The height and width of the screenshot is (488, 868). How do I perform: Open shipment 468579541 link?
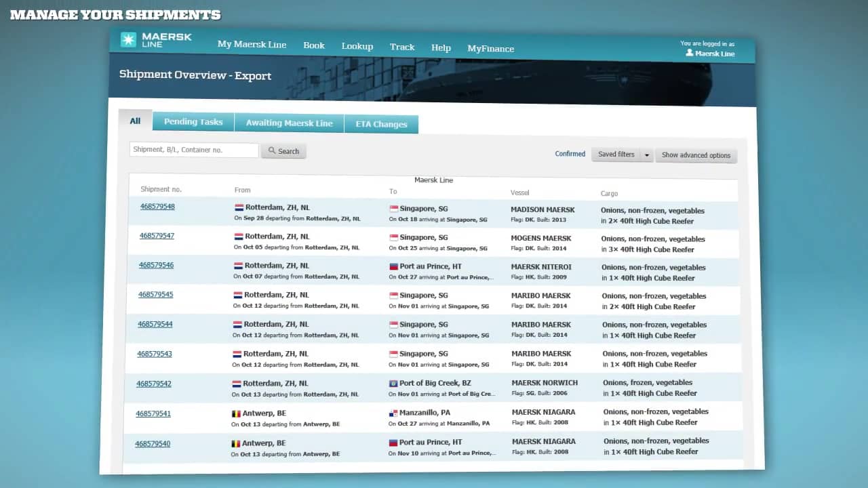[x=153, y=413]
